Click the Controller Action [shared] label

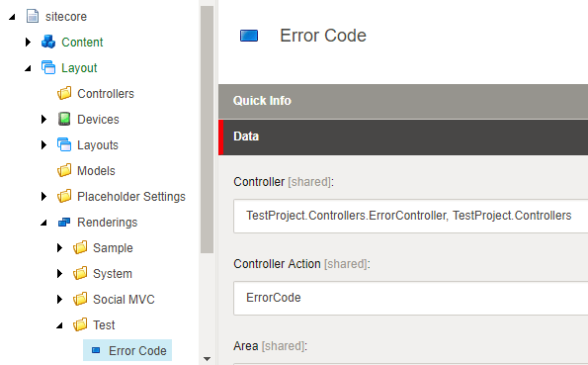point(301,264)
